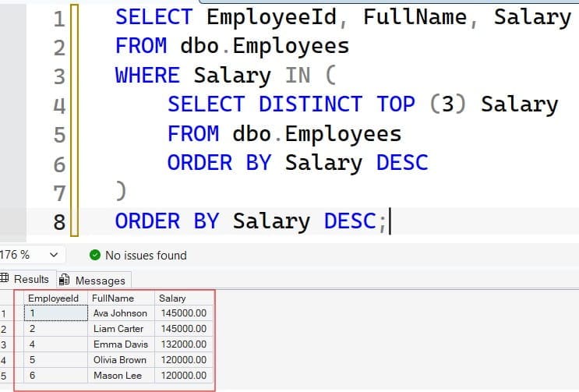Viewport: 579px width, 392px height.
Task: Select cell with name Olivia Brown
Action: click(121, 359)
